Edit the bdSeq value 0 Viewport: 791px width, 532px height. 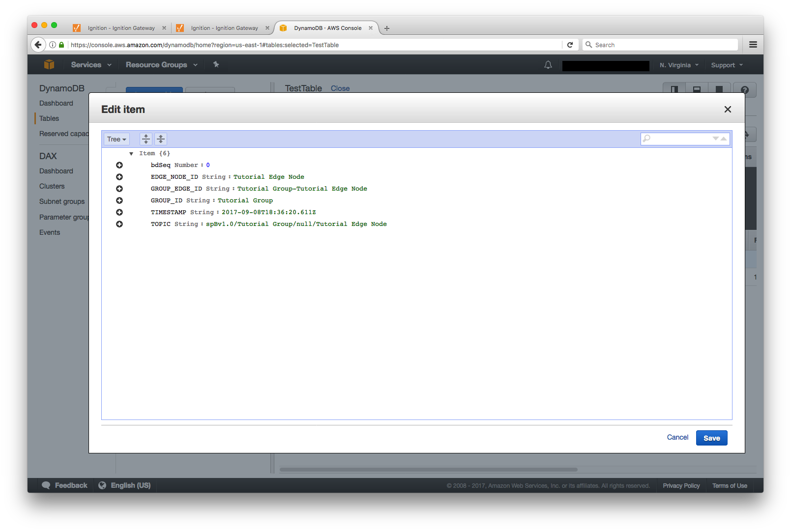coord(208,165)
